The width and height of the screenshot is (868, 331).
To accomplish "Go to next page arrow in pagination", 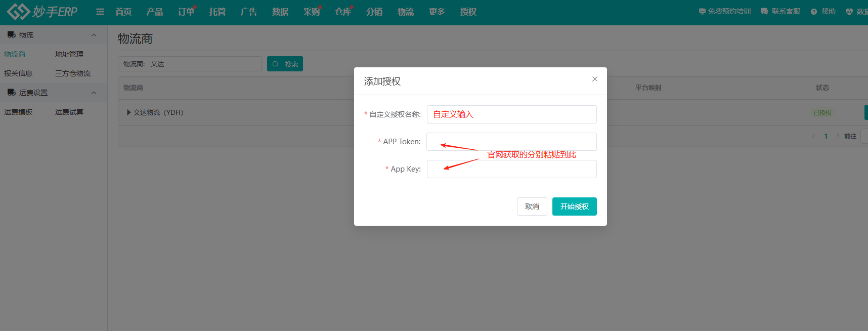I will click(x=838, y=136).
